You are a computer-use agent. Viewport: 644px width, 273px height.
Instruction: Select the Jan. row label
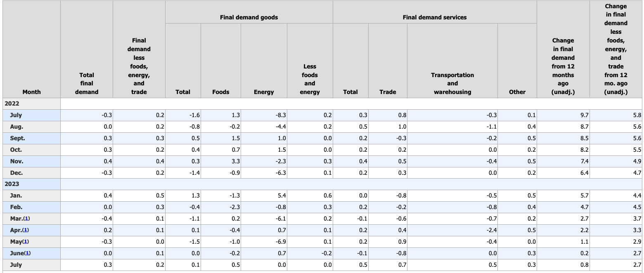tap(16, 195)
